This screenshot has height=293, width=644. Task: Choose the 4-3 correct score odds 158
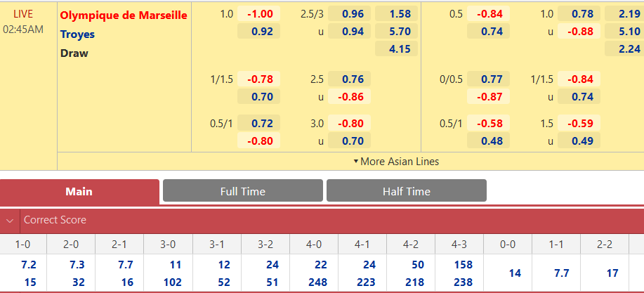[464, 265]
